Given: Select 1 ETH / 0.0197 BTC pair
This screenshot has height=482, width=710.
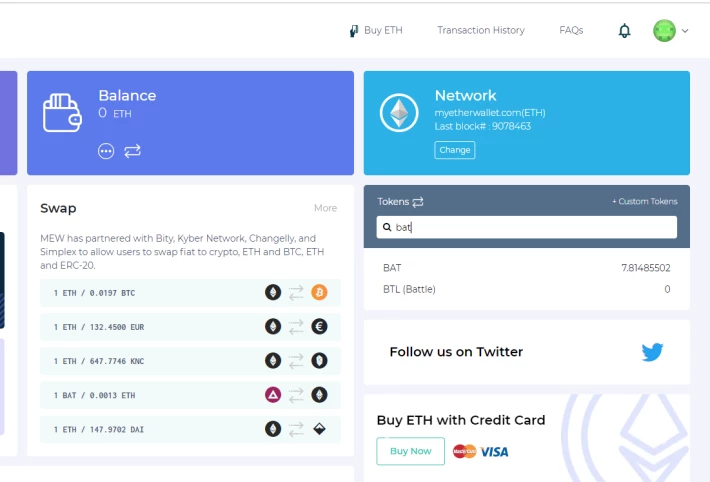Looking at the screenshot, I should click(190, 293).
